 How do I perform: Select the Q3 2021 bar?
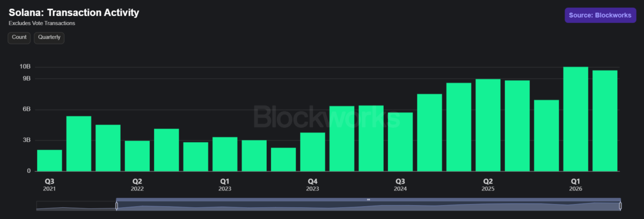pyautogui.click(x=49, y=161)
